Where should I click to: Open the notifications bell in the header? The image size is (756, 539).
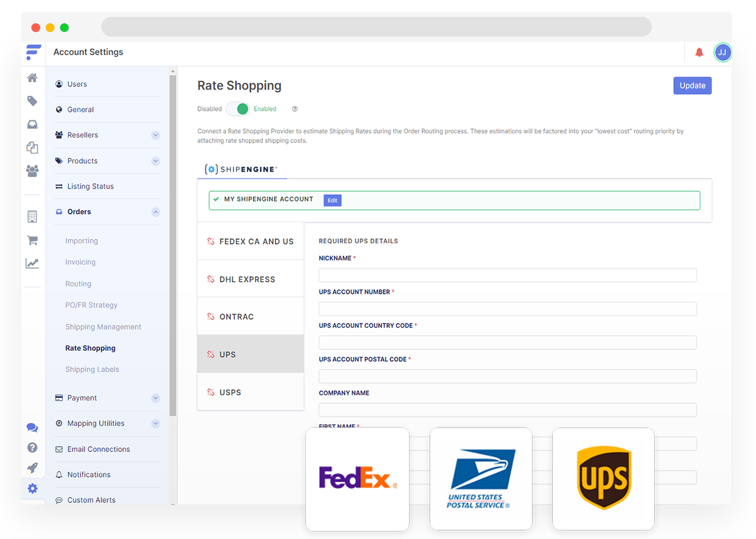pyautogui.click(x=699, y=52)
